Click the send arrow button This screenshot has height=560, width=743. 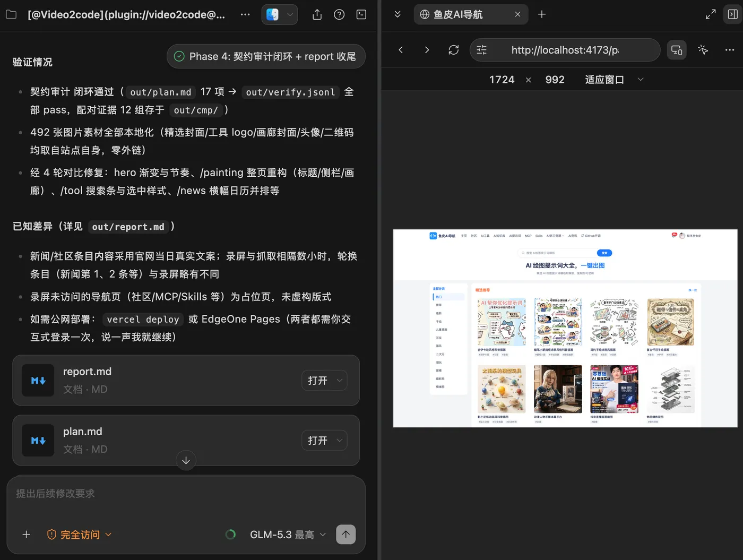(x=346, y=535)
